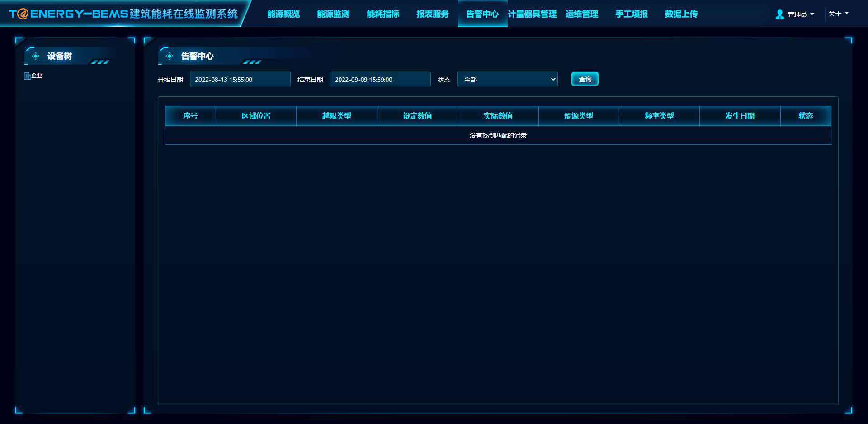Sort by the 发生日期 column header
The image size is (868, 424).
[x=740, y=116]
